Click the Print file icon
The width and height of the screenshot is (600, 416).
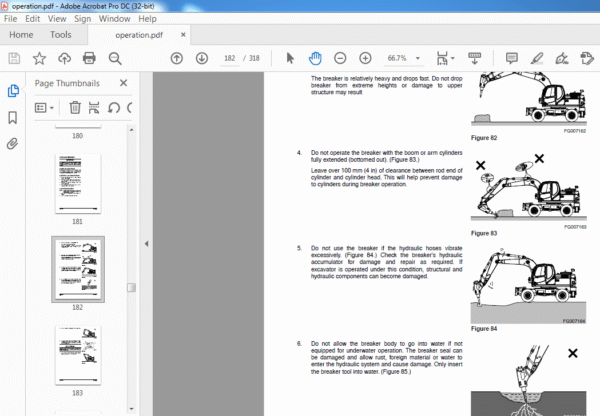(x=89, y=58)
